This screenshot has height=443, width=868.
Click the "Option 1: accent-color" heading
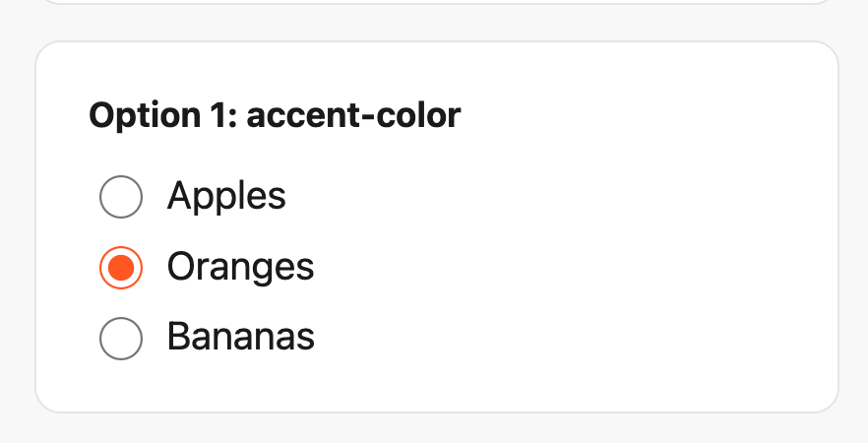pyautogui.click(x=275, y=117)
